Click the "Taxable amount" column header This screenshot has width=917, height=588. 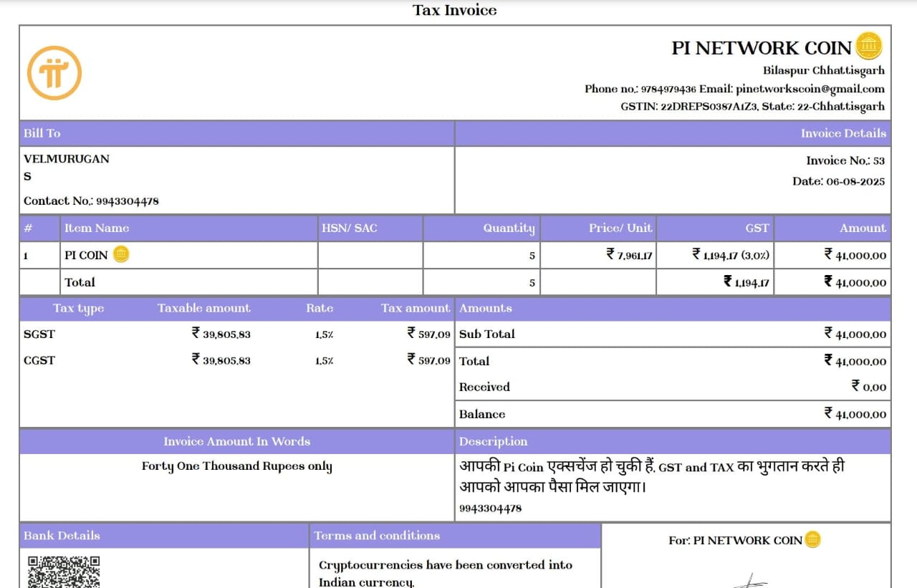[204, 308]
